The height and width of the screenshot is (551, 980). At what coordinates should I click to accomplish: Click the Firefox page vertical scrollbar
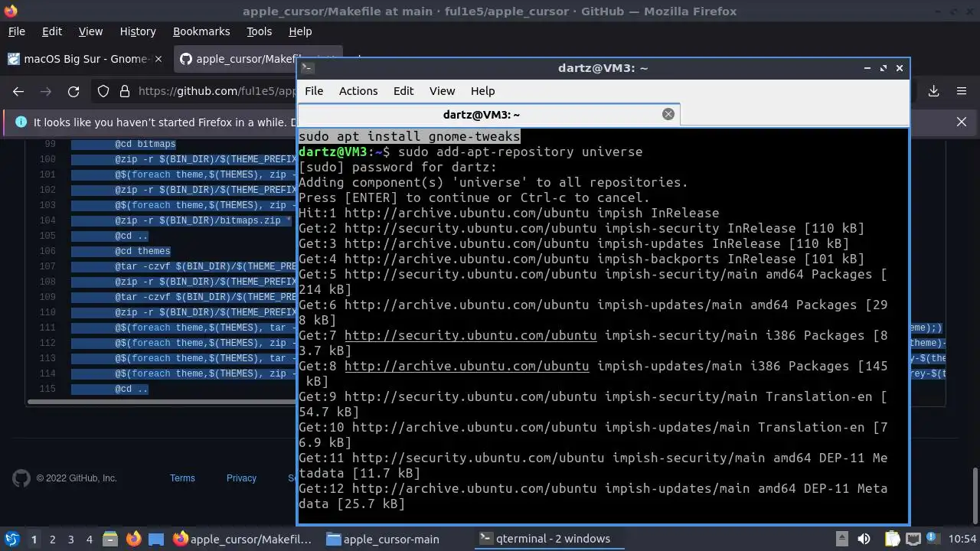[x=975, y=494]
